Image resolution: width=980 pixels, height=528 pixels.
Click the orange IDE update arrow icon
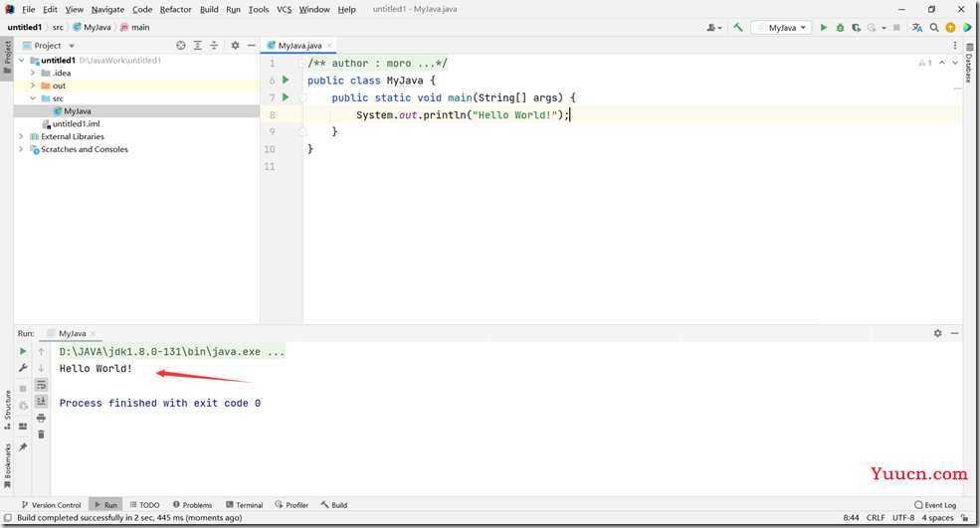coord(950,28)
